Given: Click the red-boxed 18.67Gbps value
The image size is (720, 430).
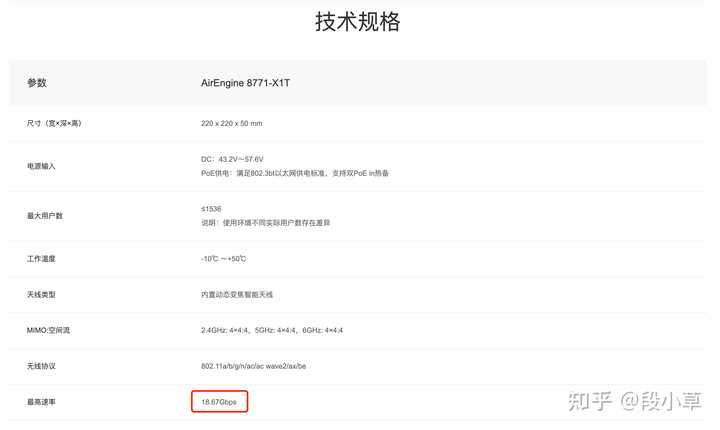Looking at the screenshot, I should 219,402.
